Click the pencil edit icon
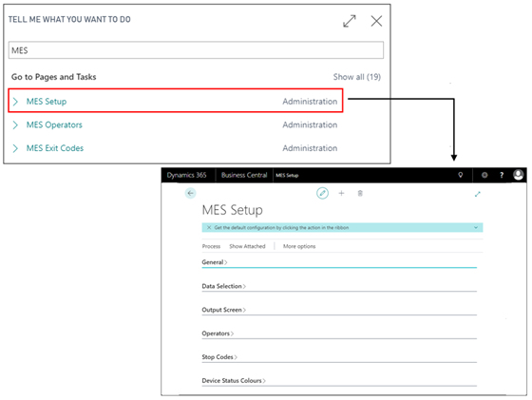 tap(322, 193)
